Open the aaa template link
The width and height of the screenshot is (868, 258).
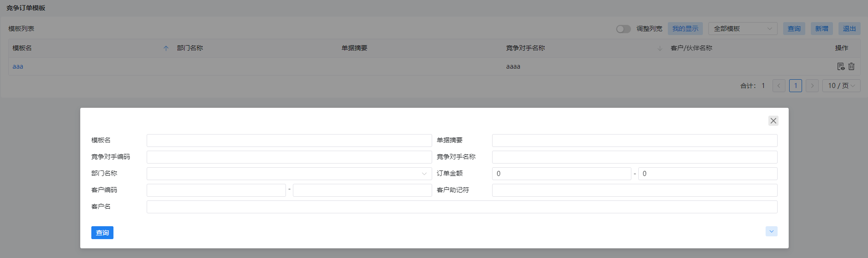[18, 66]
